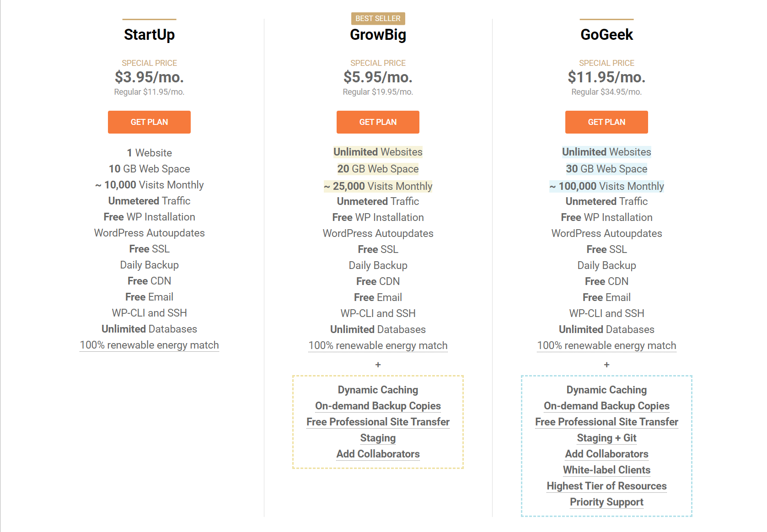The height and width of the screenshot is (532, 767).
Task: Click Add Collaborators in the GrowBig box
Action: (x=378, y=454)
